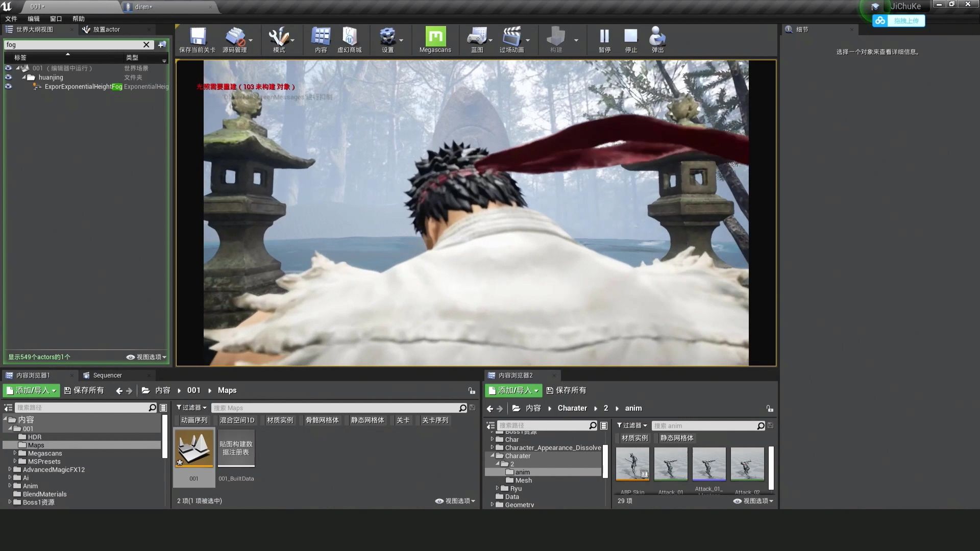
Task: Pause (暂停) the running simulation
Action: pos(604,40)
